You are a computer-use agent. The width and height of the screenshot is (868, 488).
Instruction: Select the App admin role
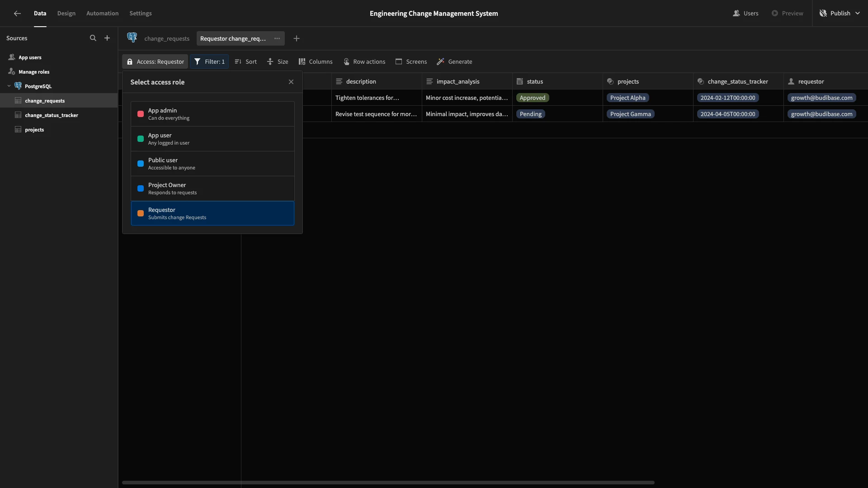pyautogui.click(x=212, y=114)
